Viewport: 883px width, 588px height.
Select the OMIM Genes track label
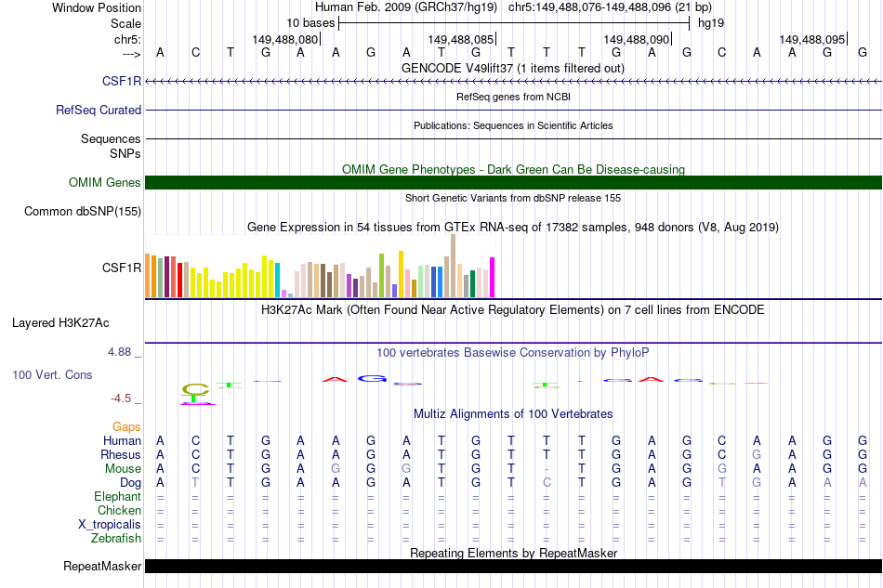[105, 183]
